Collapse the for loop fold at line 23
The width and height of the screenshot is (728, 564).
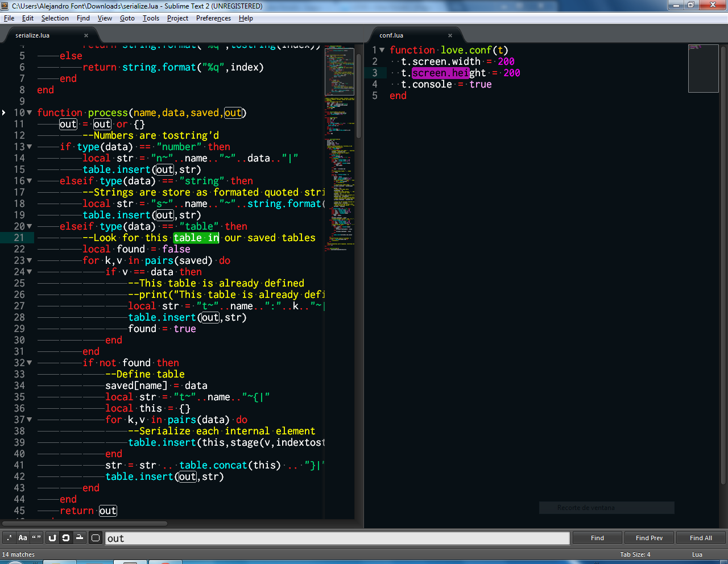pyautogui.click(x=30, y=260)
